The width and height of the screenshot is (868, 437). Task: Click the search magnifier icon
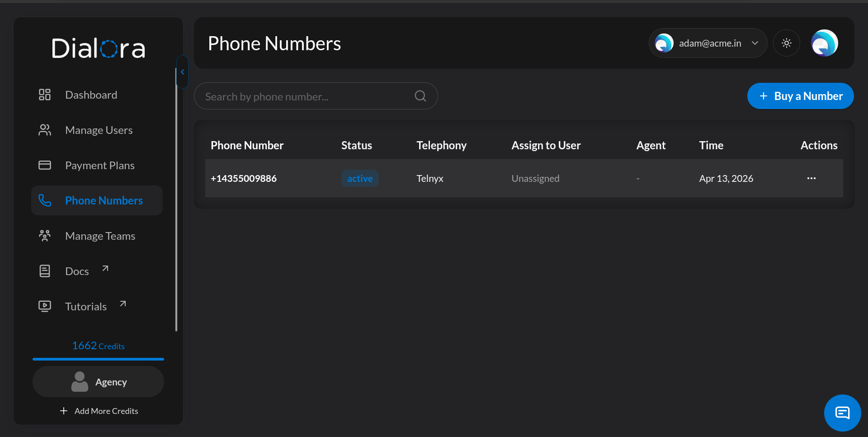[420, 96]
